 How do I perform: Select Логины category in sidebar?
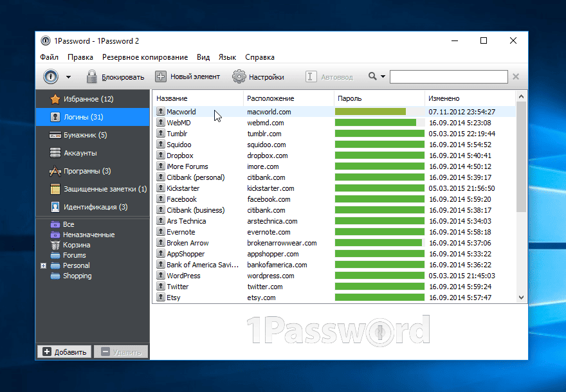pyautogui.click(x=93, y=117)
